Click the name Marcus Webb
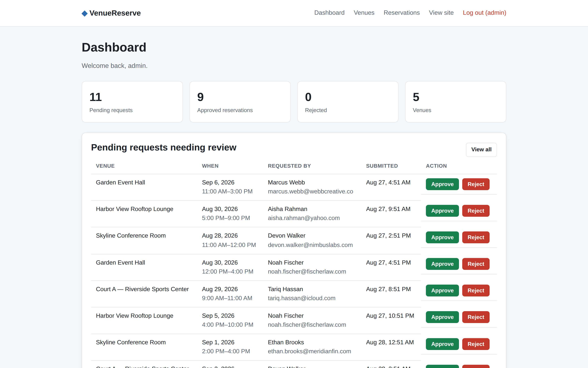588x368 pixels. tap(286, 182)
